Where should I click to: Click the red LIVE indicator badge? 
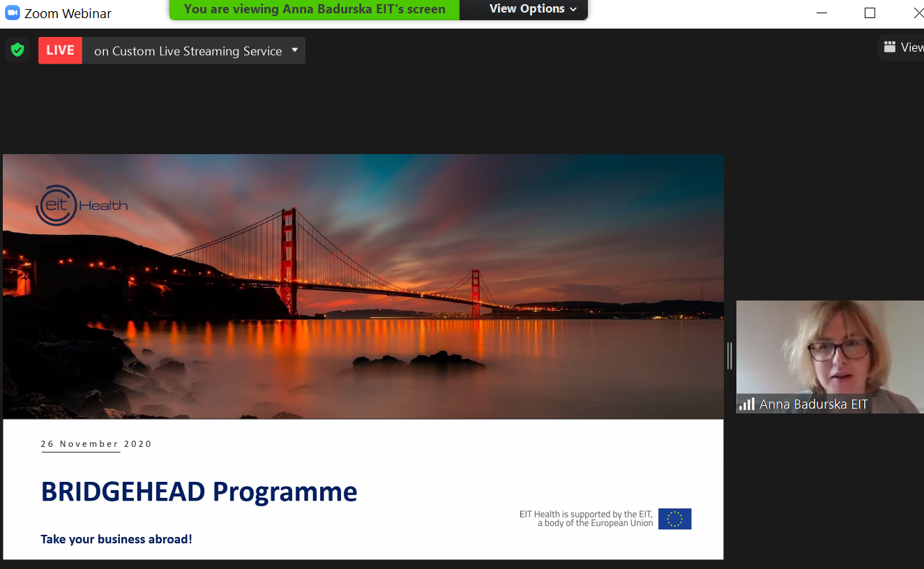tap(60, 50)
